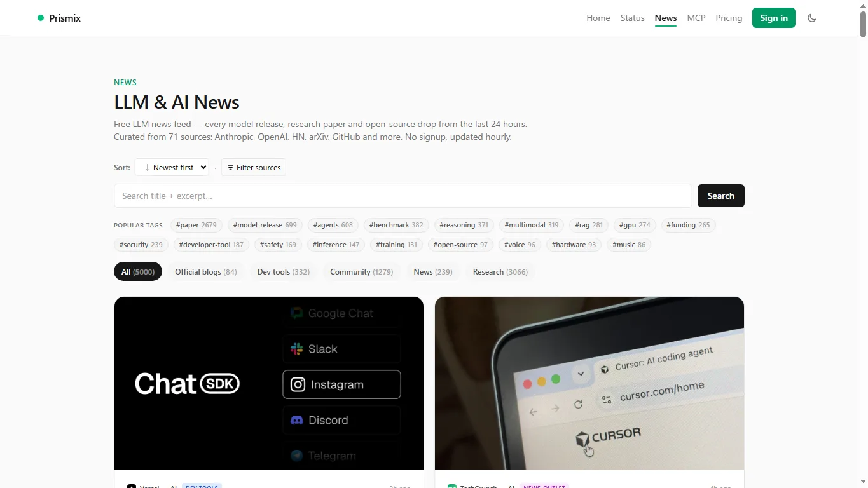
Task: Click the Prismix logo
Action: [x=59, y=18]
